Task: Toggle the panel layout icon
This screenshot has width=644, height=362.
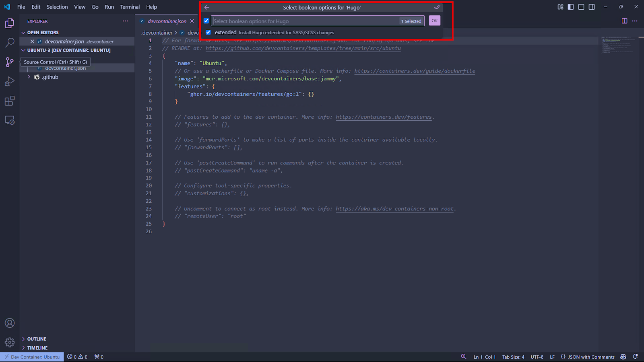Action: tap(581, 7)
